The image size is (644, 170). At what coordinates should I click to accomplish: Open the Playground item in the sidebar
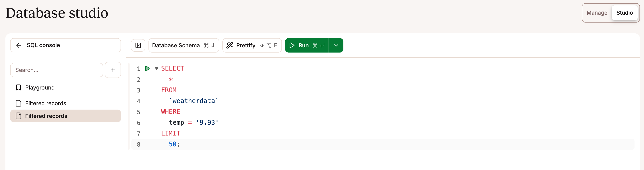click(40, 87)
